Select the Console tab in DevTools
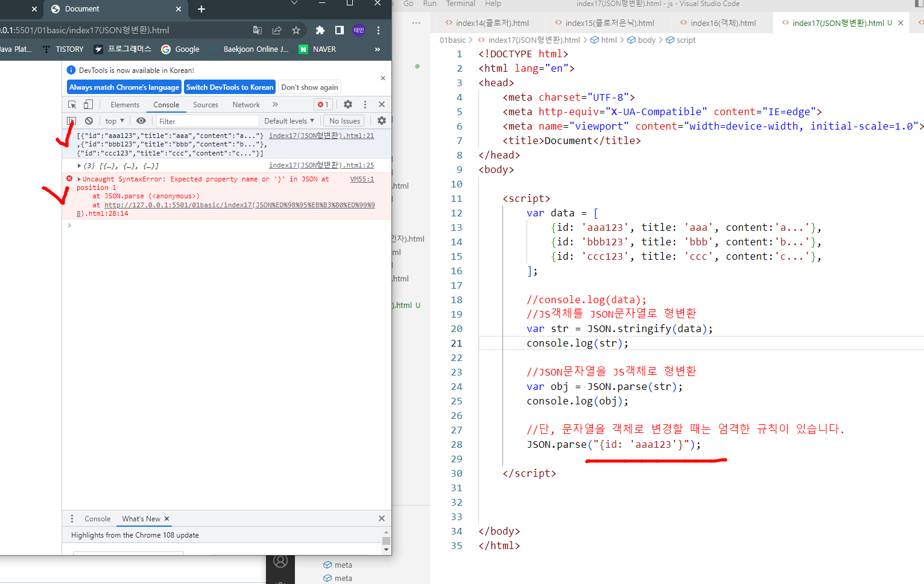Image resolution: width=924 pixels, height=584 pixels. tap(166, 105)
